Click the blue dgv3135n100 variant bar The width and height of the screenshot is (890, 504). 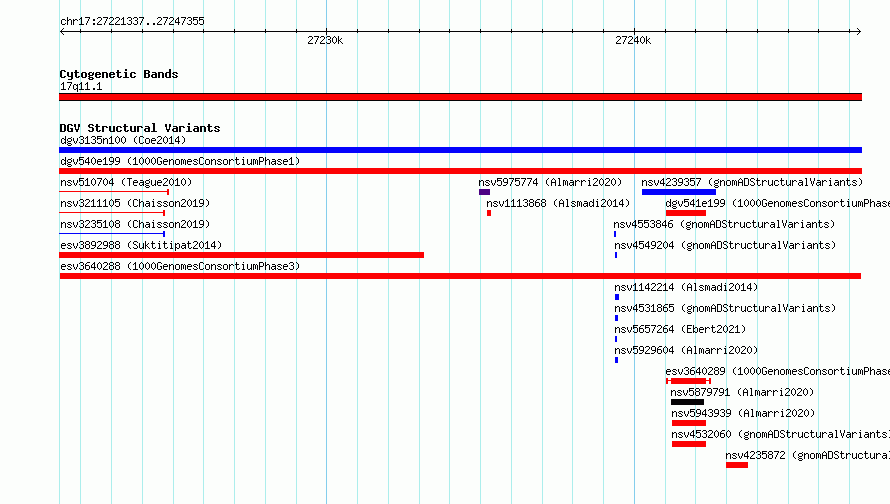coord(460,150)
